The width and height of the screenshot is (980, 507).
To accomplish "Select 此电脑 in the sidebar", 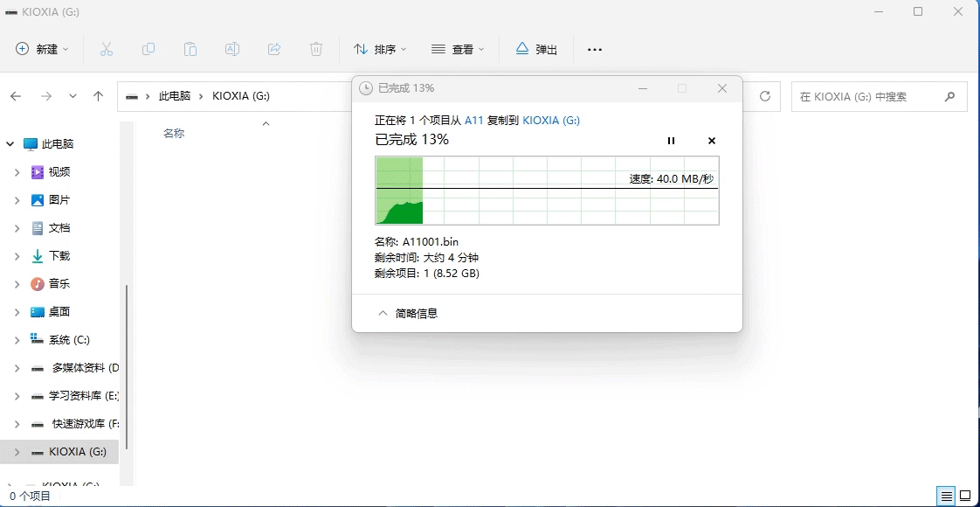I will 58,143.
